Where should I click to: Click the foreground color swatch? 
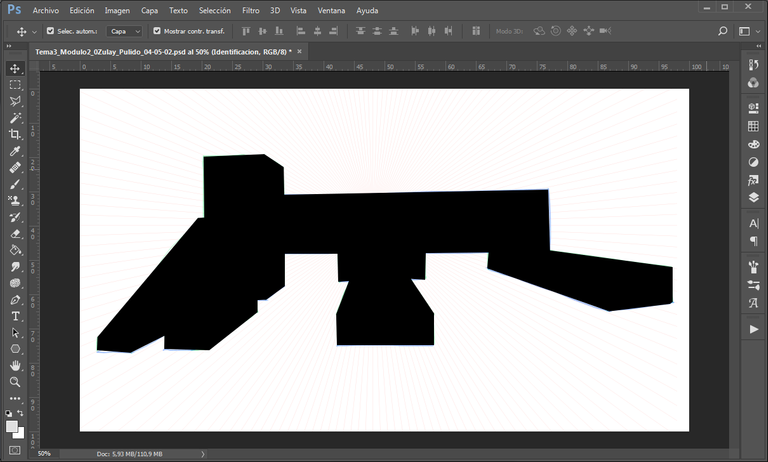[12, 427]
